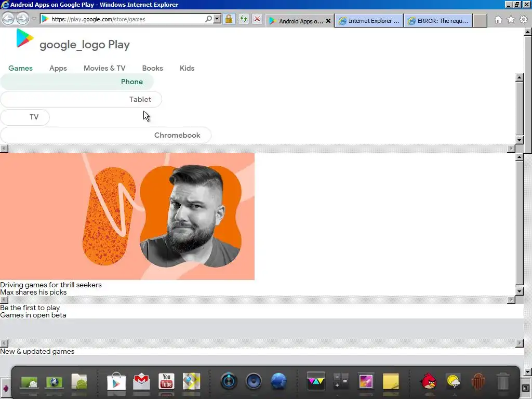Open the colorful triangles dock icon
Viewport: 532px width, 399px height.
coord(316,381)
